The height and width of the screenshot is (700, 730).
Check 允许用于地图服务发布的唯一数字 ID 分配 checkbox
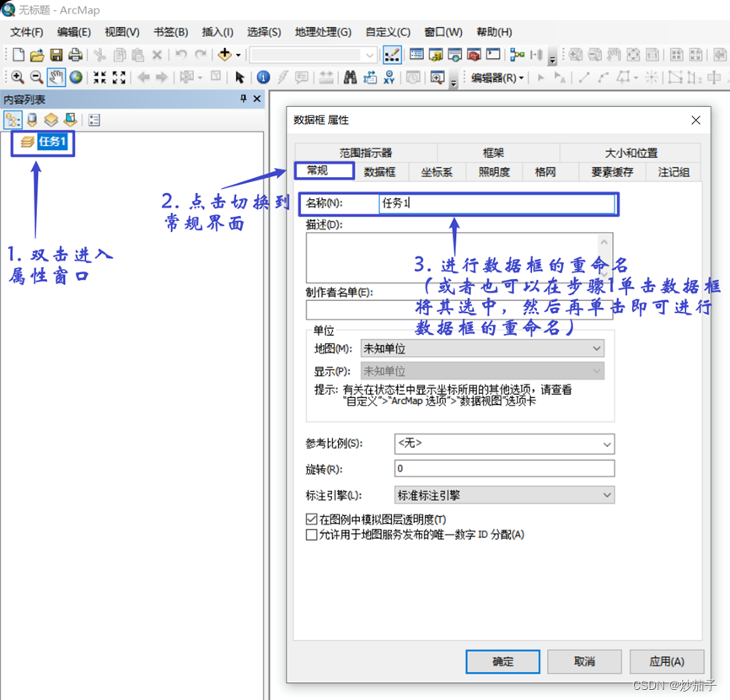point(311,534)
